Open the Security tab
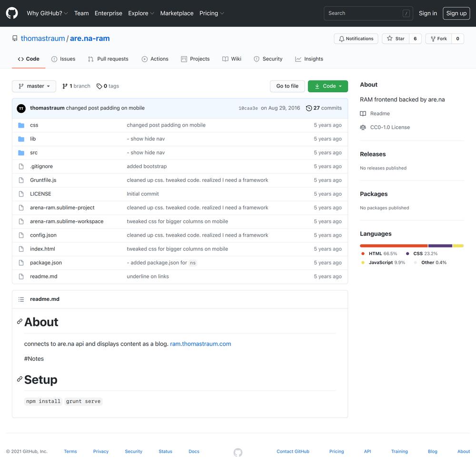Viewport: 476px width, 476px height. point(268,59)
